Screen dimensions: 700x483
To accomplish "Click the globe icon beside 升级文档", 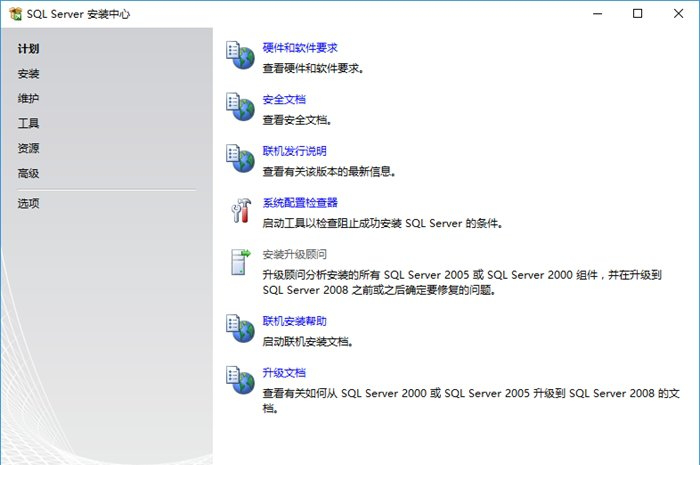I will click(240, 380).
